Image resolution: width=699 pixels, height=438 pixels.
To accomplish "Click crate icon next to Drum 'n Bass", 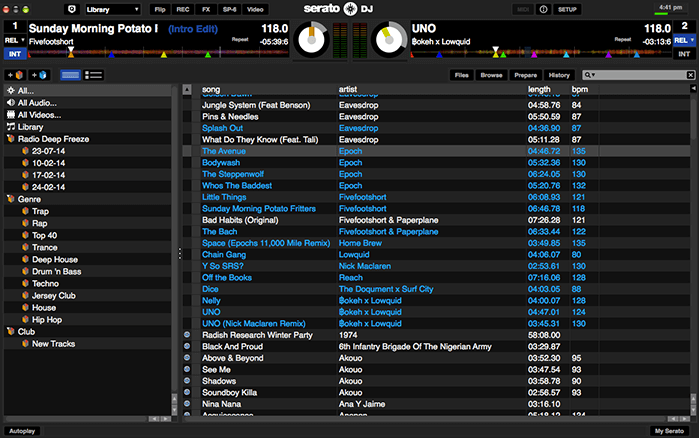I will coord(25,271).
